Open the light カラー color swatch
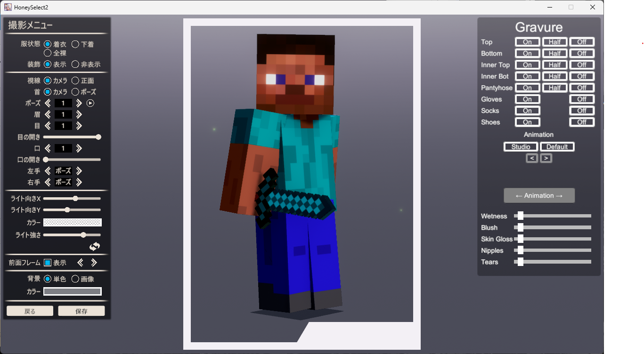The image size is (644, 354). (x=73, y=223)
